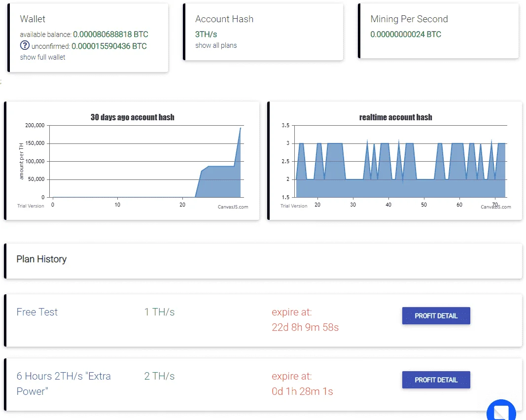Click the 200,000 y-axis label

[x=35, y=126]
